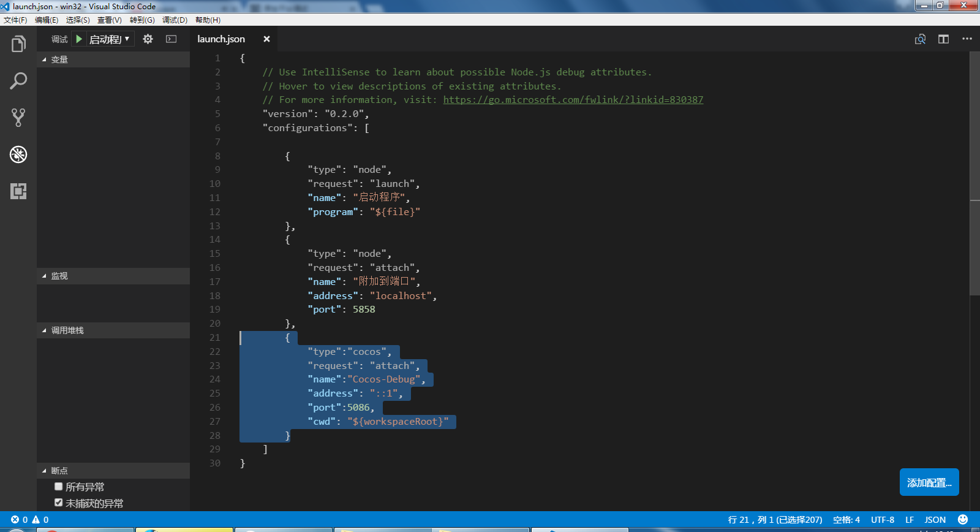The width and height of the screenshot is (980, 532).
Task: Click the "version" key on line 5
Action: pyautogui.click(x=288, y=114)
